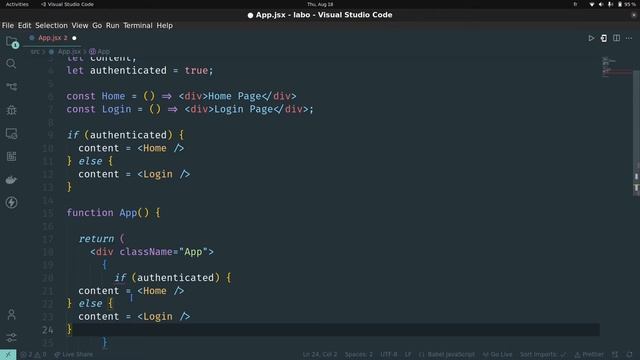Select the App.jsx editor tab
Image resolution: width=640 pixels, height=360 pixels.
pos(52,38)
